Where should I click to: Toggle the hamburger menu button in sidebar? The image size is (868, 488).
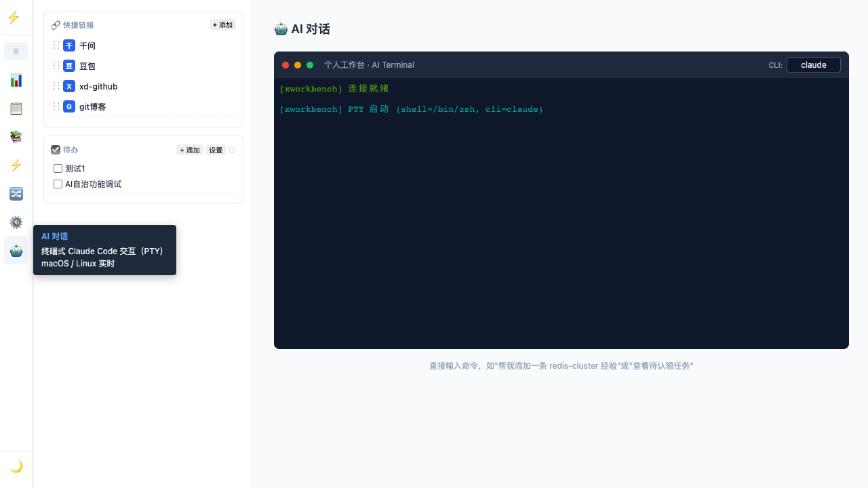[16, 51]
